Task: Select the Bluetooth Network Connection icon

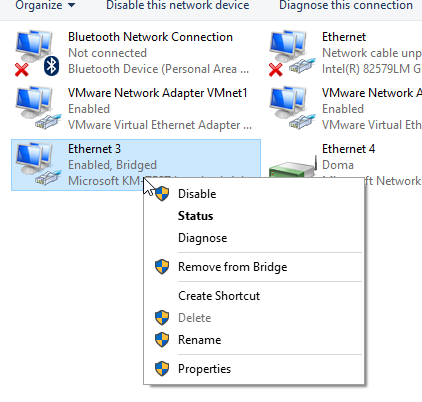Action: (37, 53)
